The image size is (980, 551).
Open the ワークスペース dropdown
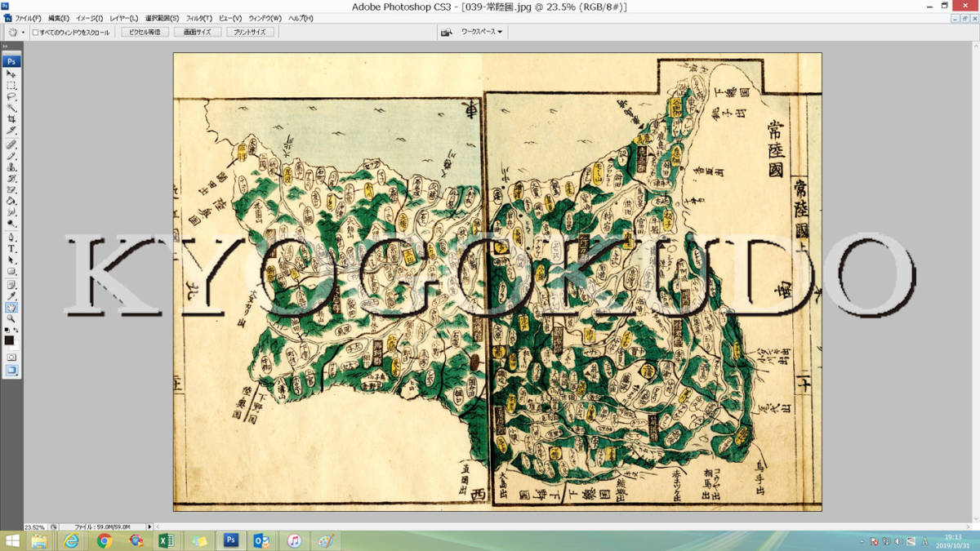482,32
